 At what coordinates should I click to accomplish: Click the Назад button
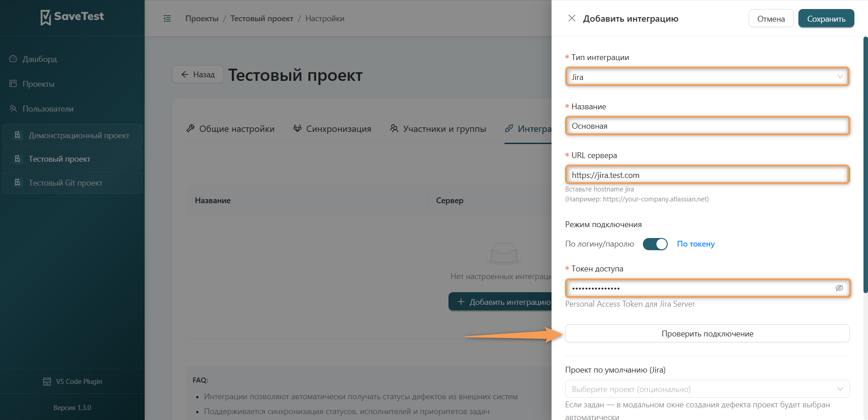198,74
